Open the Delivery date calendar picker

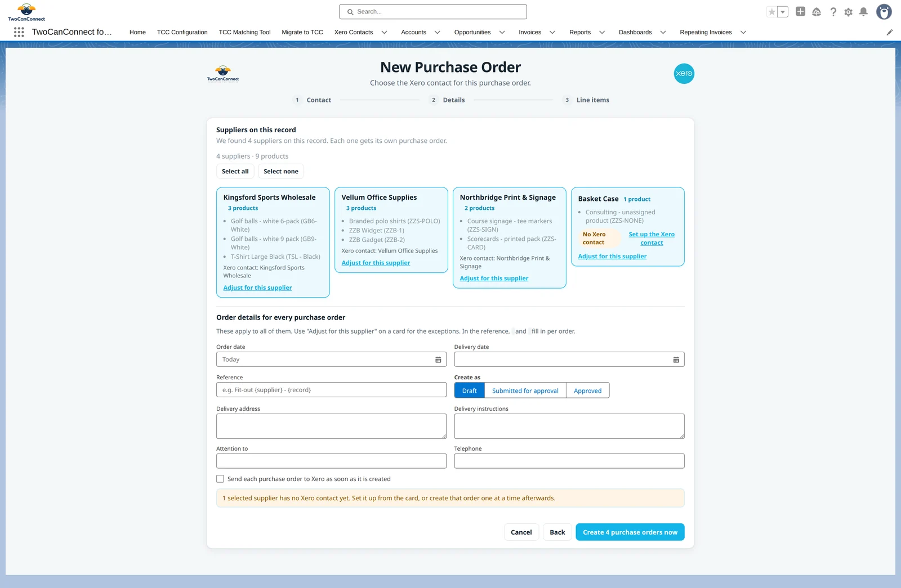click(x=676, y=360)
